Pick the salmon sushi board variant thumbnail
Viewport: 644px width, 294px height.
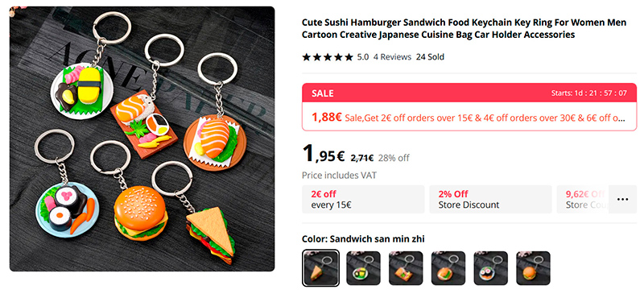coord(406,268)
